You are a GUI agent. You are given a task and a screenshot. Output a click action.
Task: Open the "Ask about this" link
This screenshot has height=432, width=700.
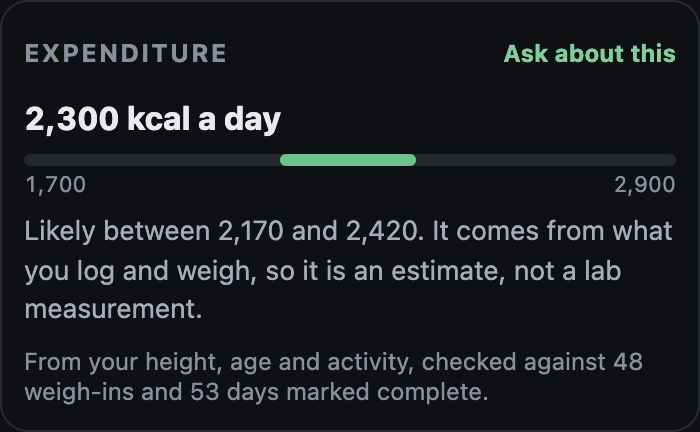click(x=589, y=54)
